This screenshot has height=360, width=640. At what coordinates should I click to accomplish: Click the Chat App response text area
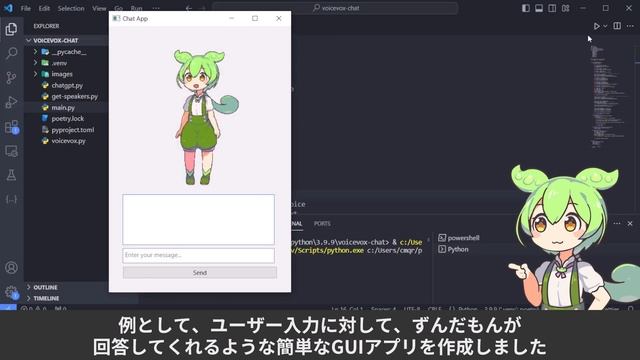point(198,220)
